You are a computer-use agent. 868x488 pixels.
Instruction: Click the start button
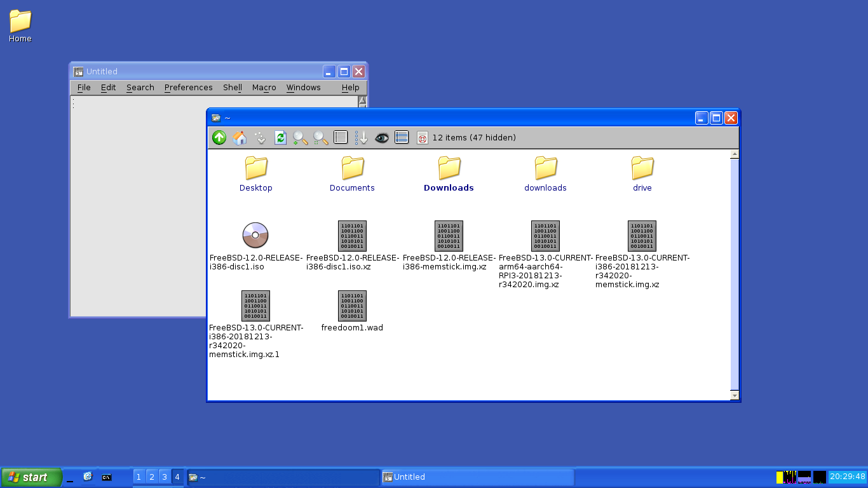tap(31, 477)
